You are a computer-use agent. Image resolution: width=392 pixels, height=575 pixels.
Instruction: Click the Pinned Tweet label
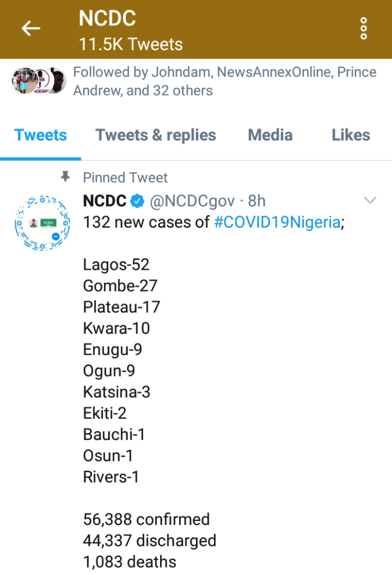(x=125, y=178)
